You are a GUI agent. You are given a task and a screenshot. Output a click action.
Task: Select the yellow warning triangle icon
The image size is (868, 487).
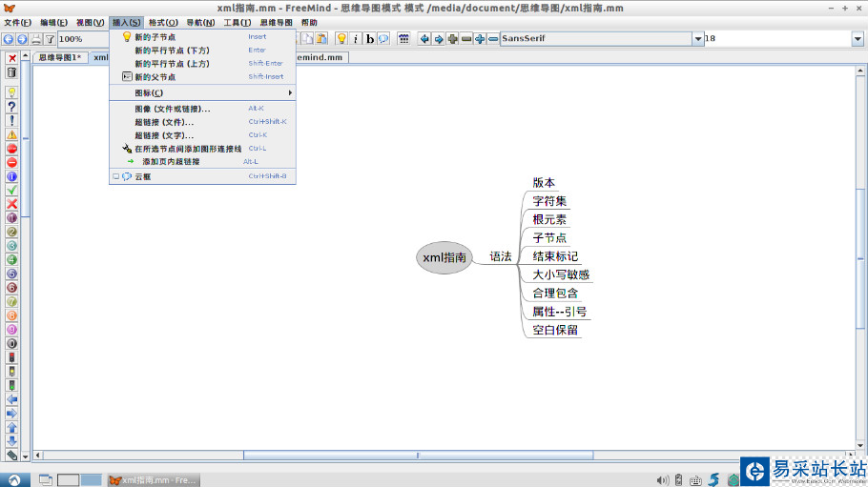click(x=11, y=134)
